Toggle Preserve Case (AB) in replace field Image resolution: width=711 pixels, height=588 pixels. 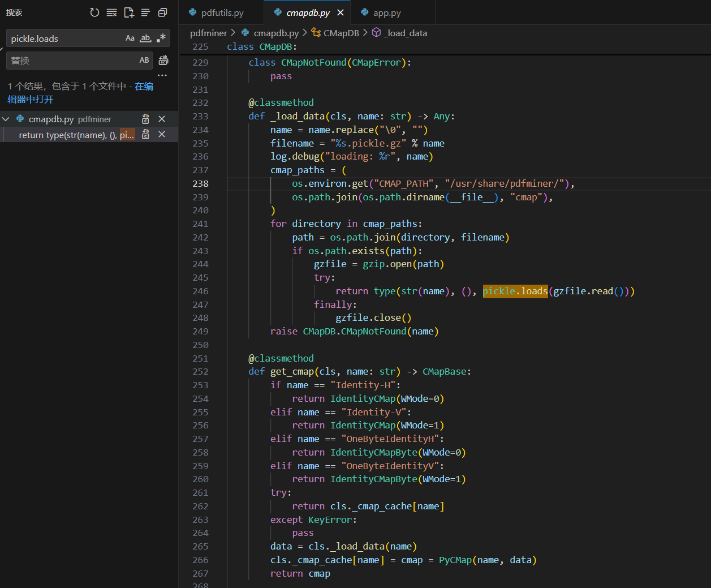(x=144, y=60)
